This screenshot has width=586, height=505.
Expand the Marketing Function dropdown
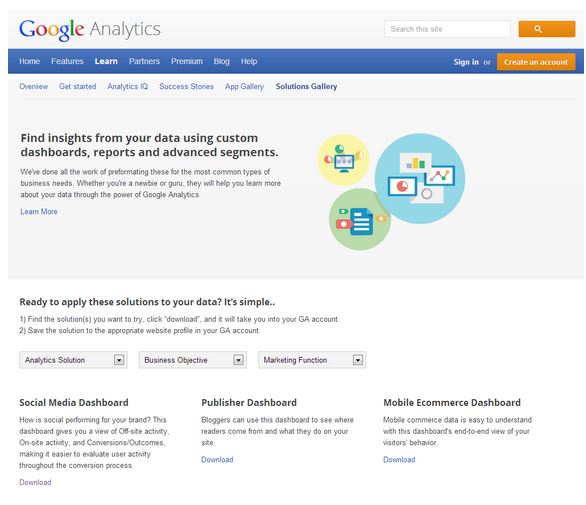312,360
